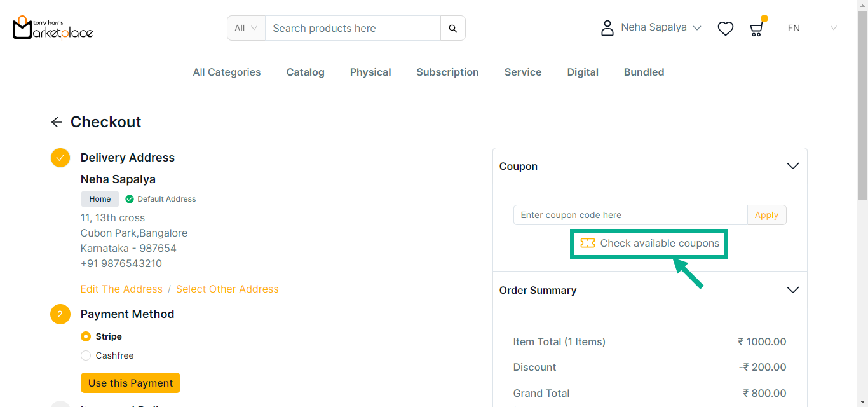Click the Select Other Address link
Viewport: 868px width, 407px height.
(x=227, y=289)
